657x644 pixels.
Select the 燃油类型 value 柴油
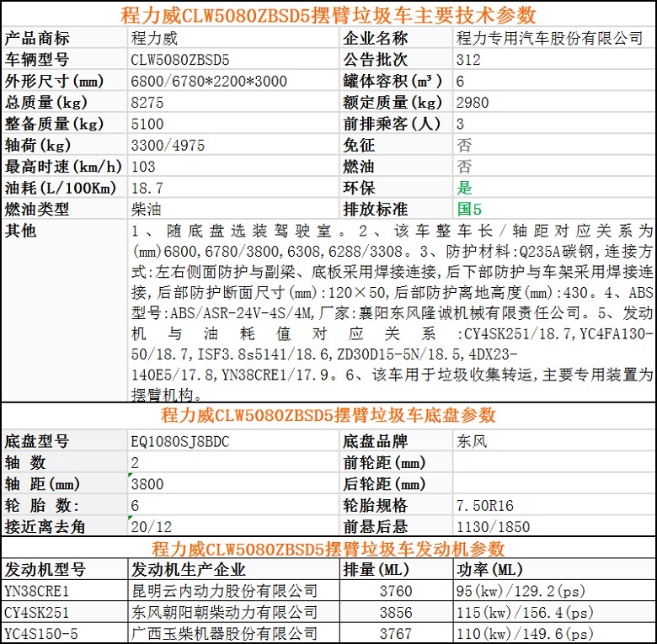(147, 209)
